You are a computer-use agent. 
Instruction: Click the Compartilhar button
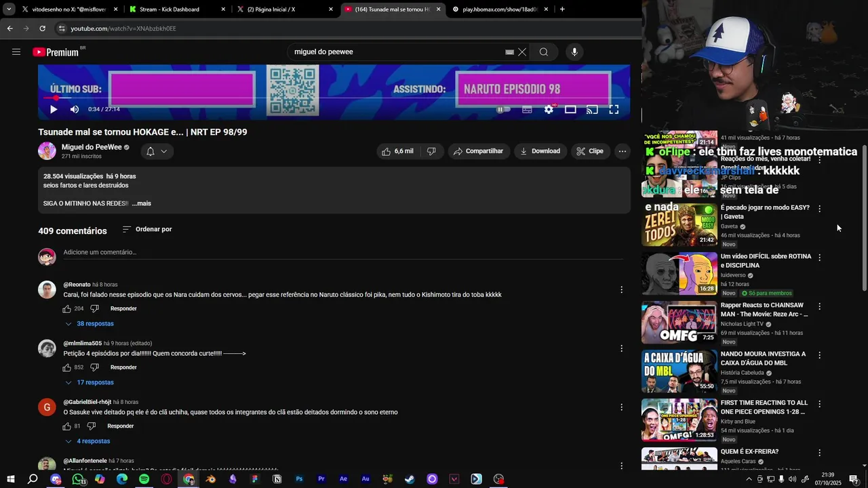pyautogui.click(x=479, y=151)
